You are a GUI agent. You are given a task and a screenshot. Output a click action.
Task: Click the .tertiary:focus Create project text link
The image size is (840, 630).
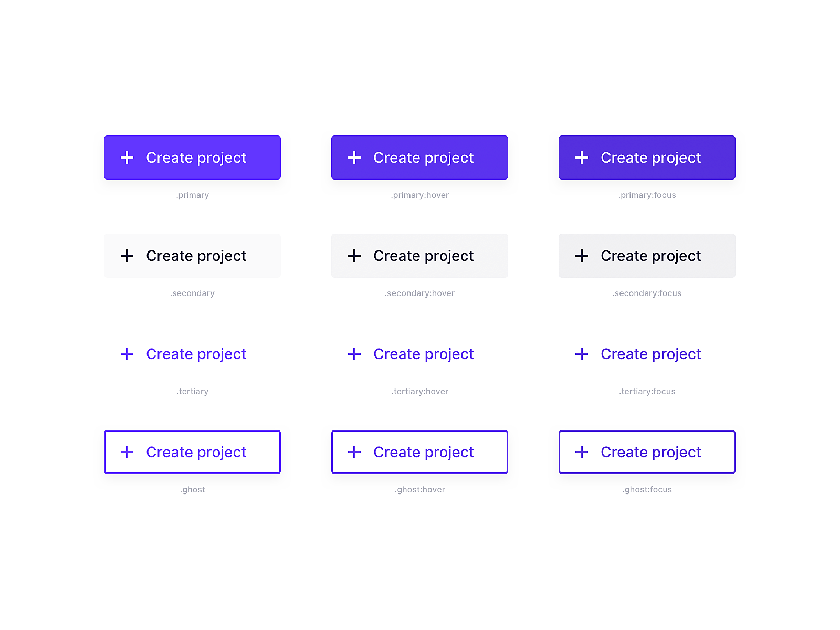click(650, 354)
